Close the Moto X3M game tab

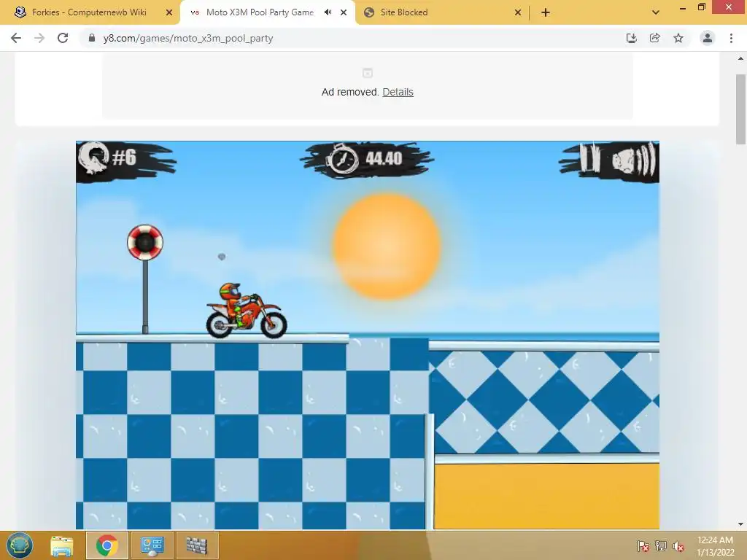point(344,12)
